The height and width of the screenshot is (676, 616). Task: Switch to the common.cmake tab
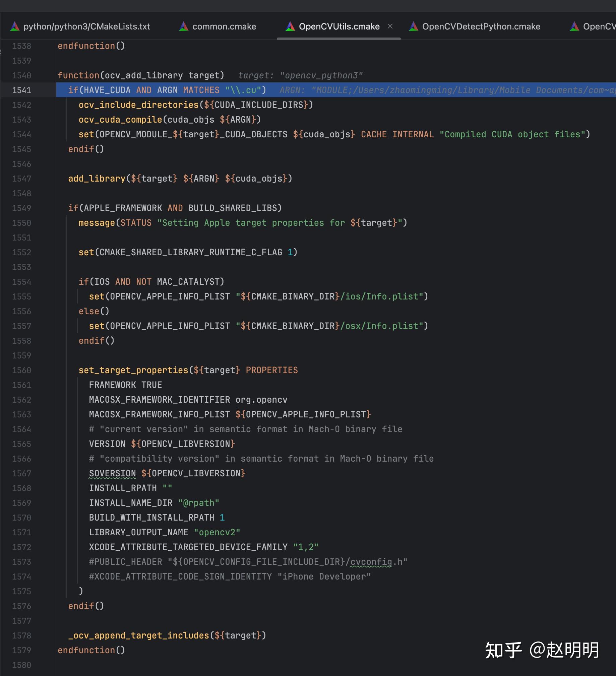(224, 26)
